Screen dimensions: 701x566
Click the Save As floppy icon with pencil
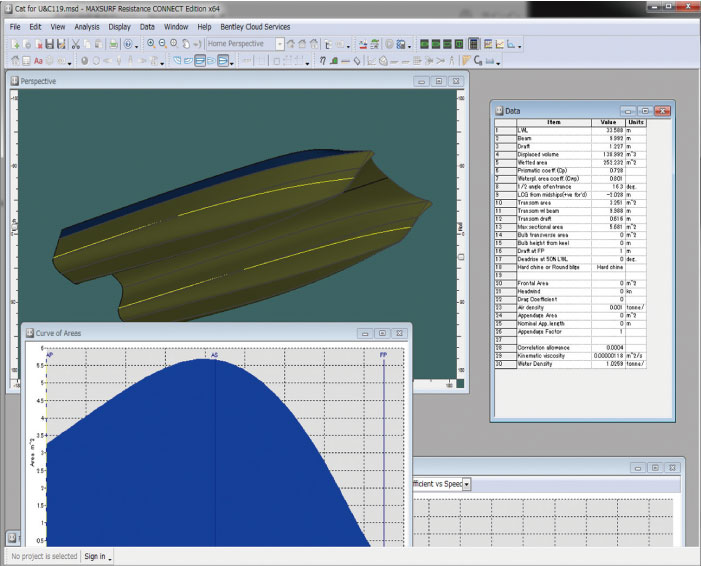(x=61, y=44)
